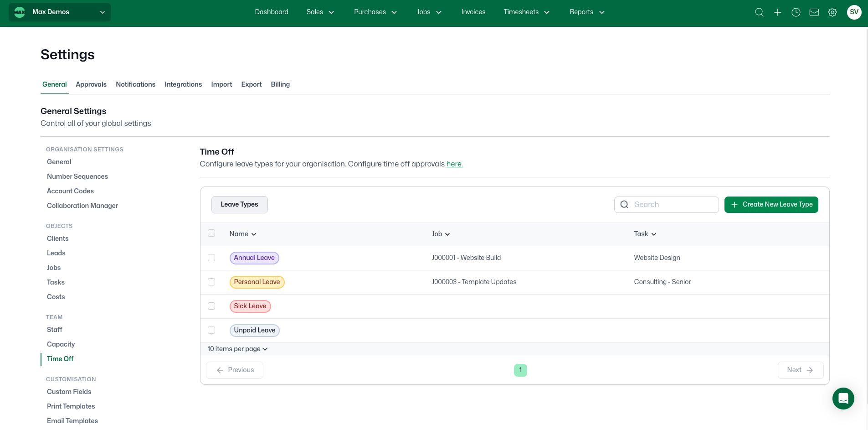Open the chat support bubble

pos(843,399)
